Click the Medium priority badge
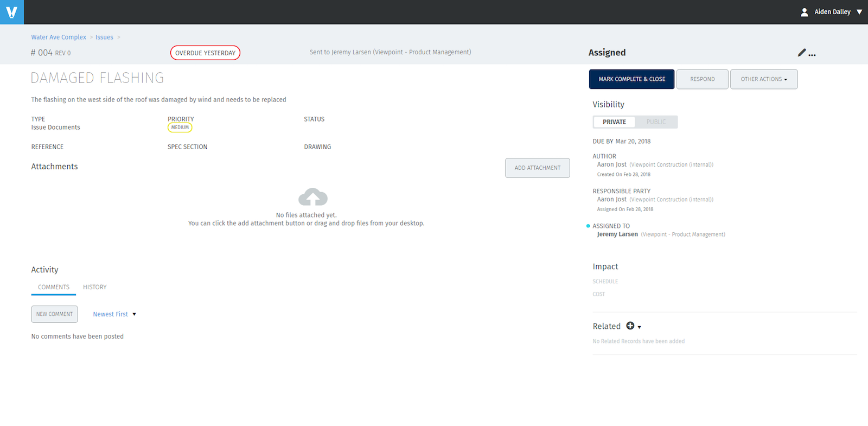868x426 pixels. coord(180,128)
